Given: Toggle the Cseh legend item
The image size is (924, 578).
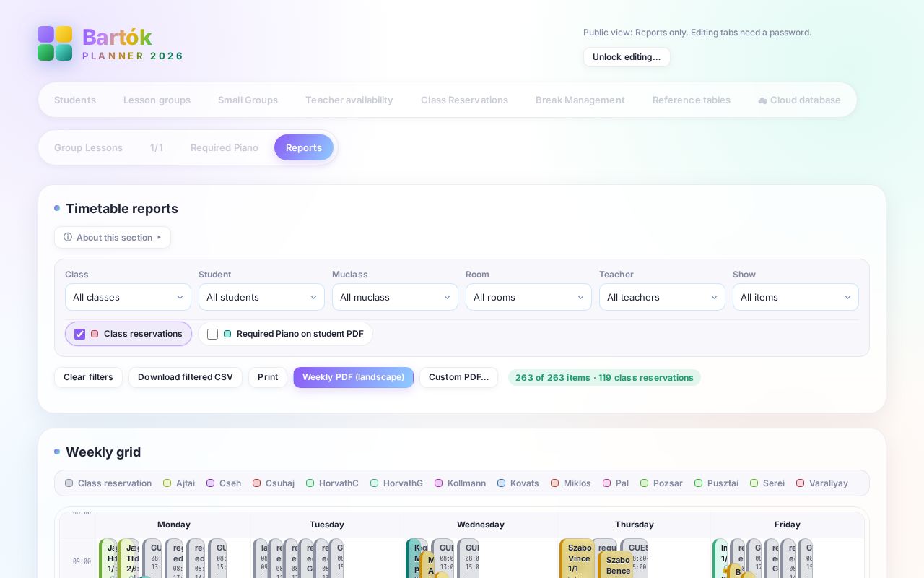Looking at the screenshot, I should (224, 483).
